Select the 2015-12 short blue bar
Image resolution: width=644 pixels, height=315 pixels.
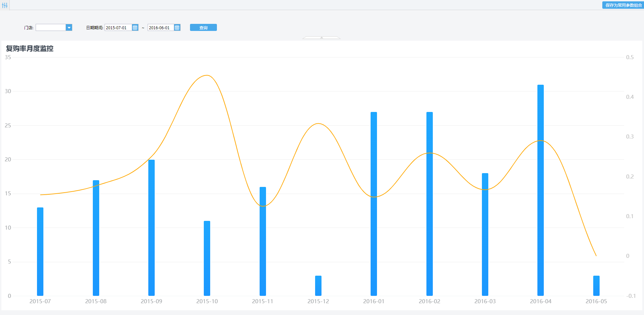[x=318, y=286]
